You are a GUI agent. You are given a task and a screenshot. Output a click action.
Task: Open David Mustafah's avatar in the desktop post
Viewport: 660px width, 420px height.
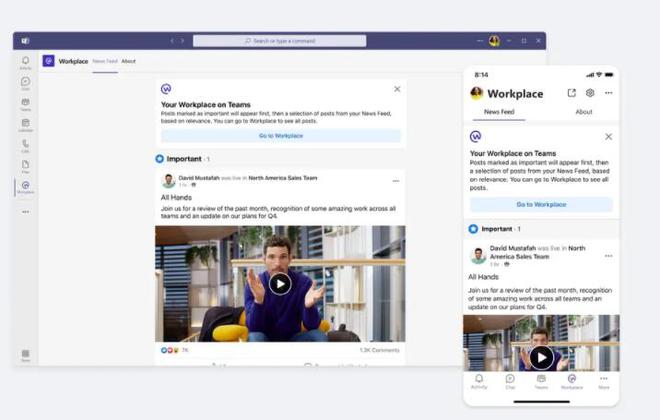click(168, 181)
